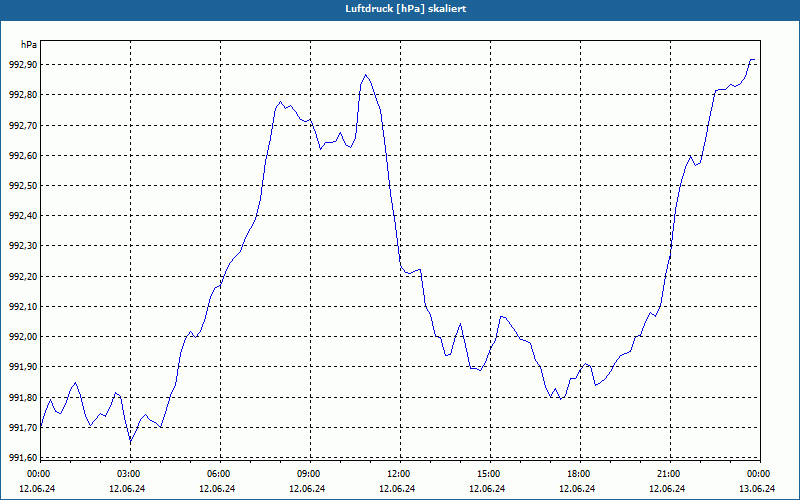Click the 09:00 time axis label
Image resolution: width=800 pixels, height=500 pixels.
[x=310, y=474]
